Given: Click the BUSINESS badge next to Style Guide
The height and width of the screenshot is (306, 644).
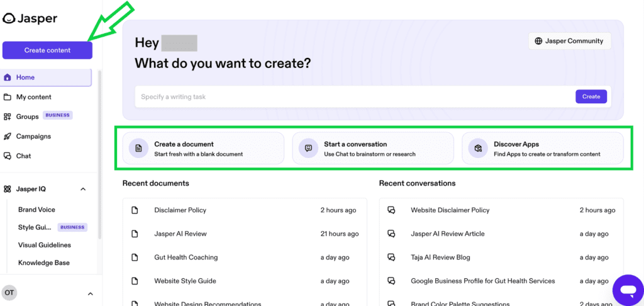Looking at the screenshot, I should pos(72,227).
